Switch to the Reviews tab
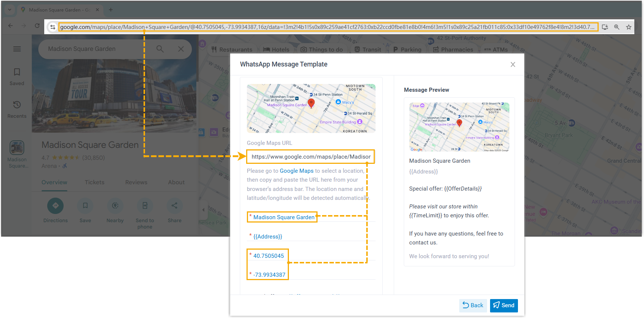 136,182
